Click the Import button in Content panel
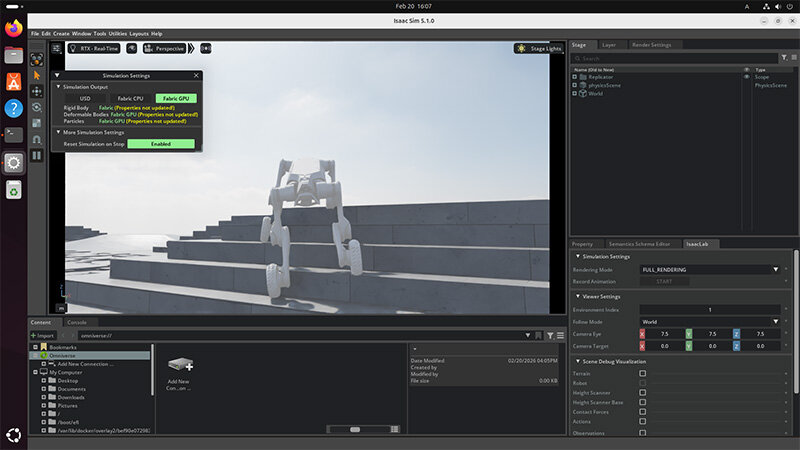 42,335
